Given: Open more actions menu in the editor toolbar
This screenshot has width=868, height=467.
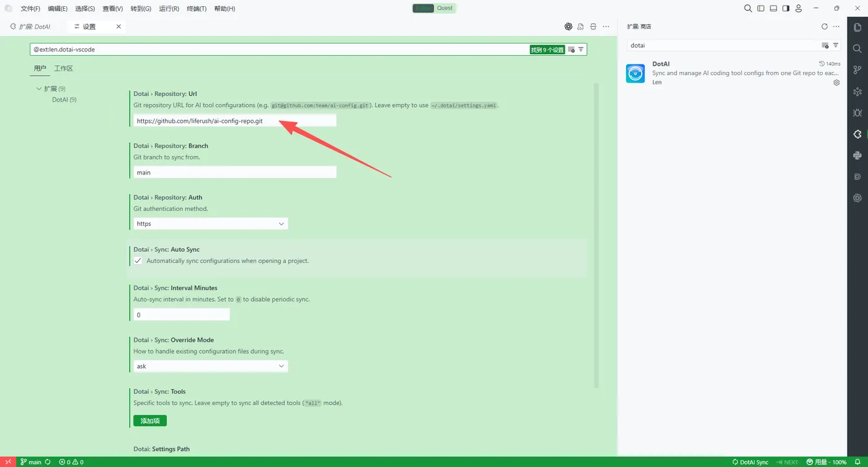Looking at the screenshot, I should click(x=606, y=27).
